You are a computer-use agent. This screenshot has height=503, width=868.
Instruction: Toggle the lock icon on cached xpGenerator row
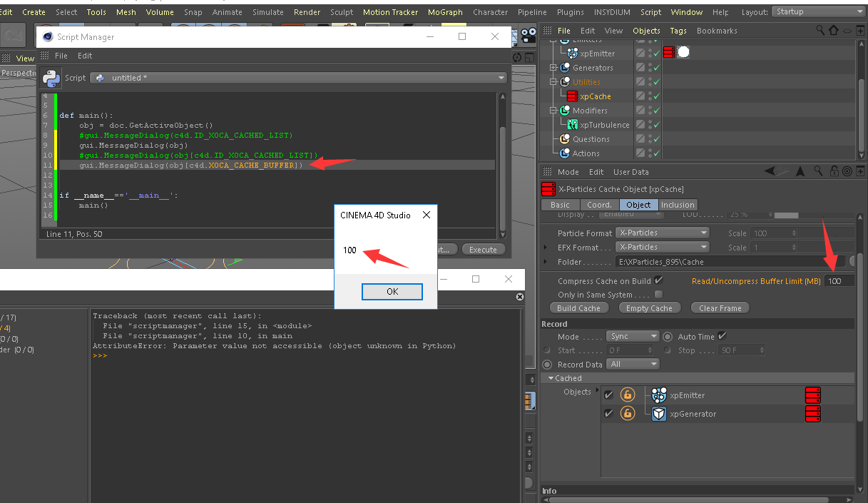point(627,414)
